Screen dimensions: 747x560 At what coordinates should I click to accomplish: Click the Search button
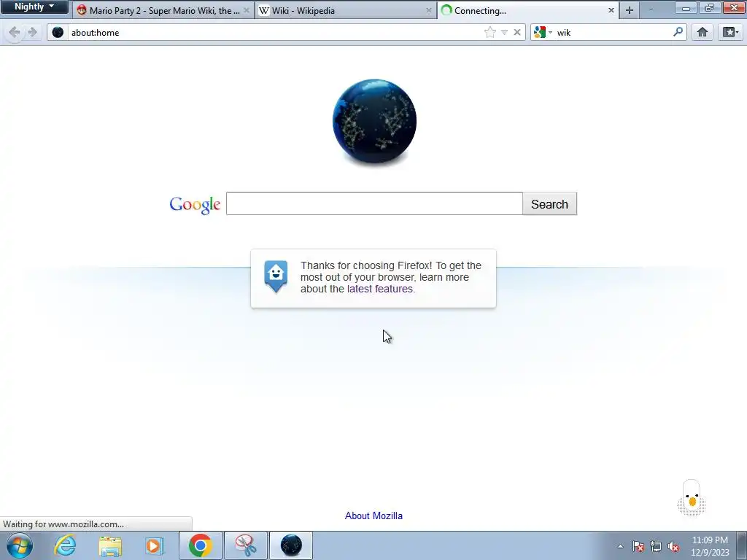(x=549, y=204)
